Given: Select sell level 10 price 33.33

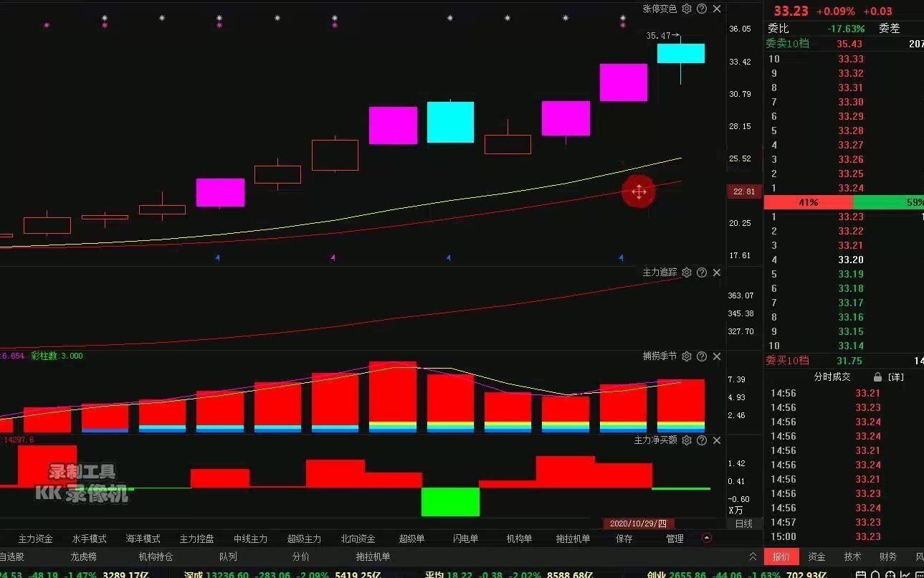Looking at the screenshot, I should 851,59.
